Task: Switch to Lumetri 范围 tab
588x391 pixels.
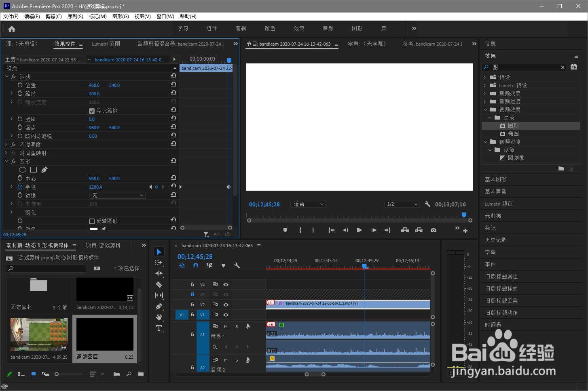Action: (x=106, y=44)
